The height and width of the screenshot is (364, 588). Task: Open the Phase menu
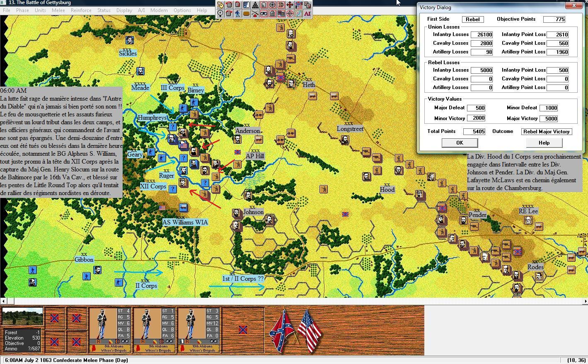[x=22, y=10]
